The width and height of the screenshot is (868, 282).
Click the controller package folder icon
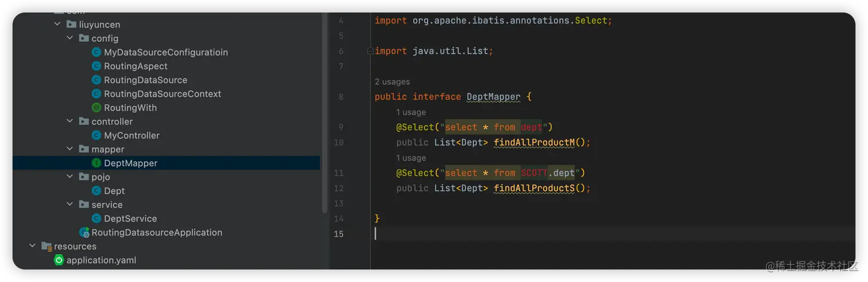84,122
